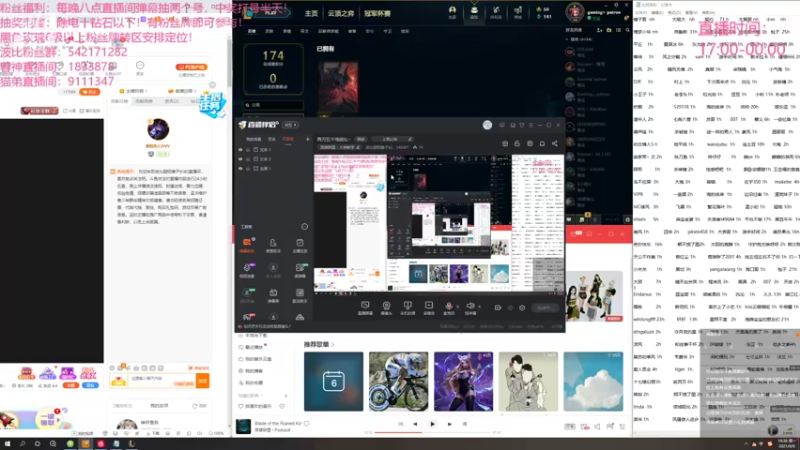Click the orange follow button under stream info
This screenshot has height=450, width=800.
[90, 92]
